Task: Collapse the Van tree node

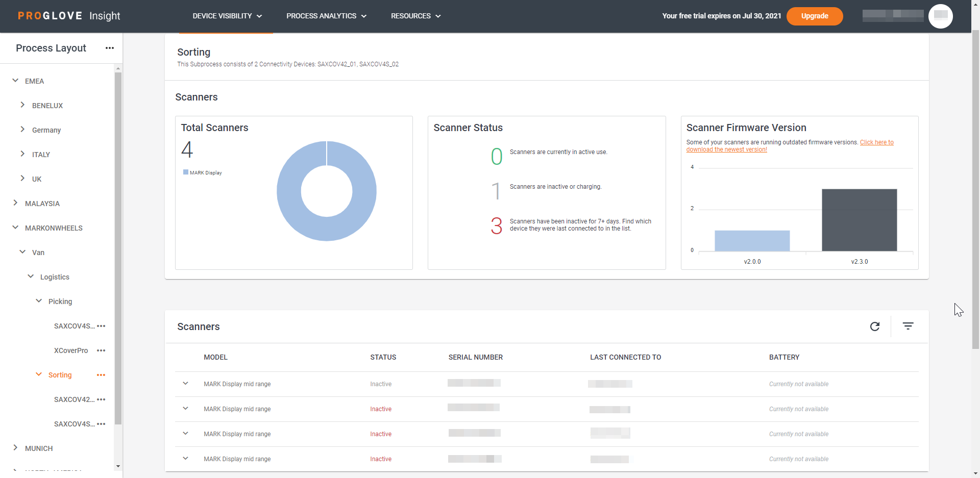Action: pyautogui.click(x=22, y=252)
